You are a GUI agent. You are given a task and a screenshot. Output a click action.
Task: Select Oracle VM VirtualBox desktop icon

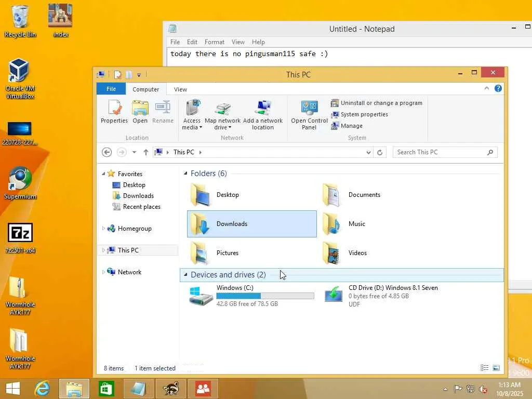[20, 78]
